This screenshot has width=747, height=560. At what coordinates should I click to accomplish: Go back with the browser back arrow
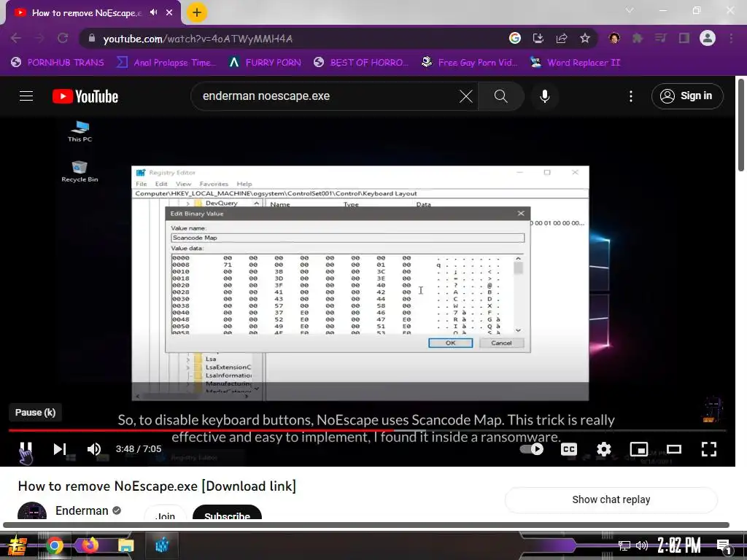pos(16,38)
